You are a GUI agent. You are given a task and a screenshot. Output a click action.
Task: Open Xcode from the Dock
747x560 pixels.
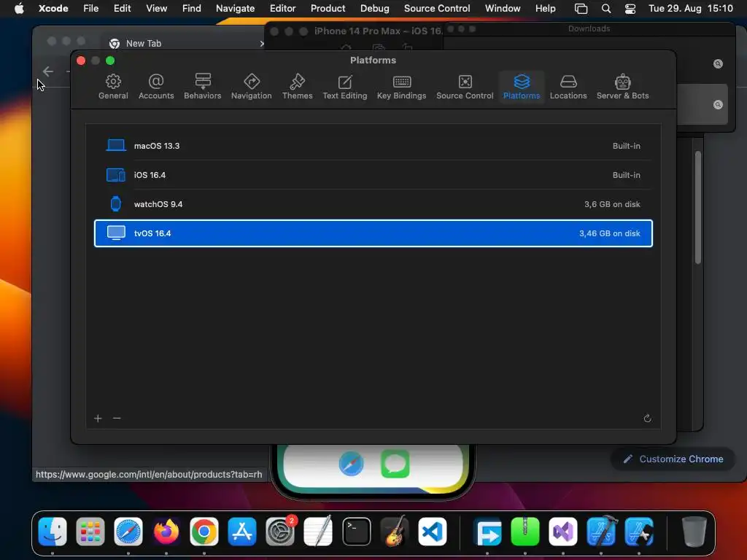pos(601,532)
